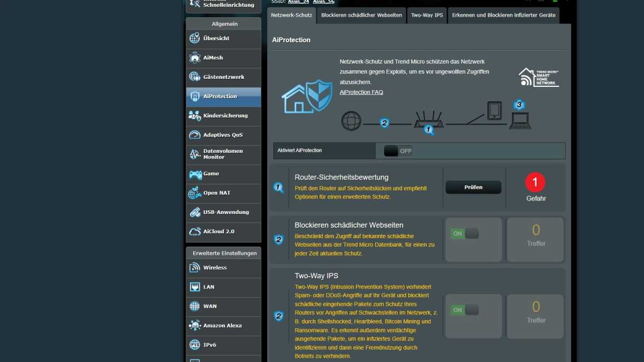
Task: Click the tablet icon in network diagram
Action: (x=494, y=110)
